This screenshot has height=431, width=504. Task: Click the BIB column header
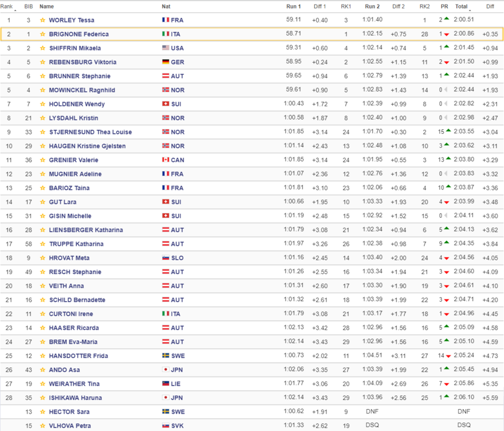pos(28,6)
